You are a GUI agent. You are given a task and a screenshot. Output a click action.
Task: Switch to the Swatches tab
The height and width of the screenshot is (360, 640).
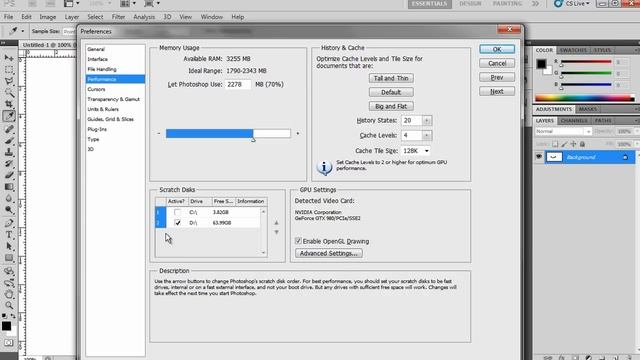click(x=573, y=50)
